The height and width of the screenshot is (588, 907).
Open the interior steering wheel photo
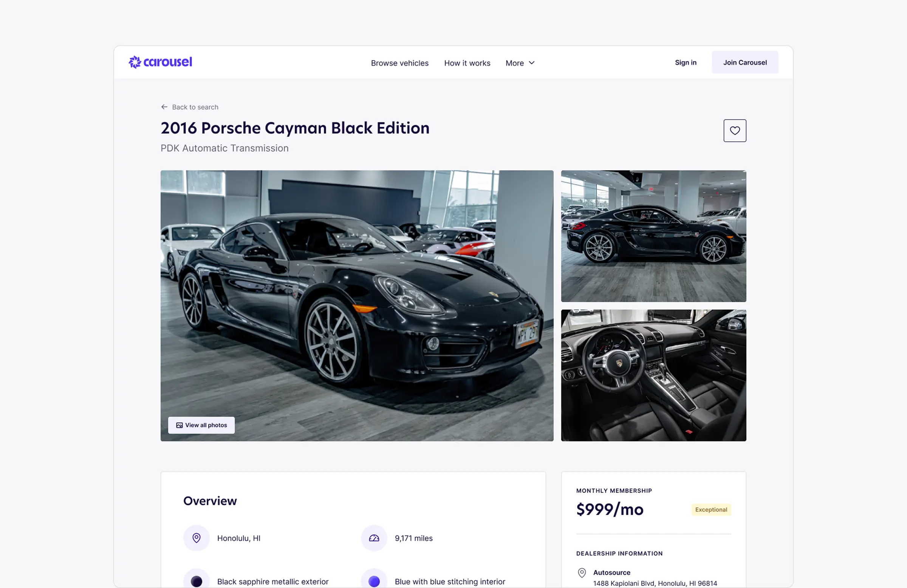click(653, 375)
